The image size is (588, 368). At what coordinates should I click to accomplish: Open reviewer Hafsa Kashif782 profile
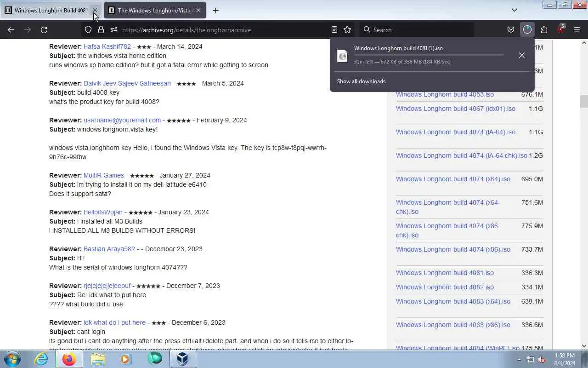pos(107,46)
